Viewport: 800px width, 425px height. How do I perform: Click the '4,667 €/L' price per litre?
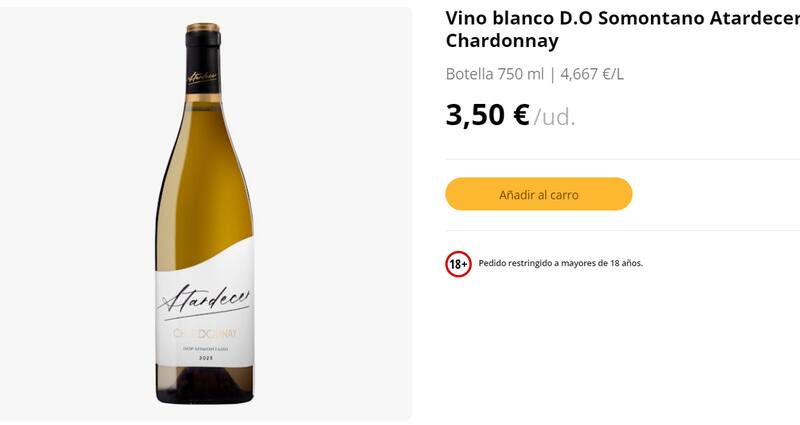[x=591, y=74]
